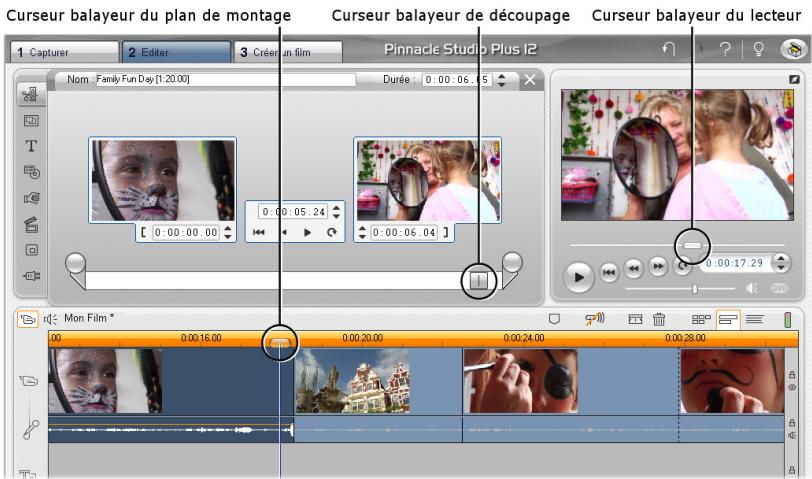Select the frame grabber camera tool

31,198
